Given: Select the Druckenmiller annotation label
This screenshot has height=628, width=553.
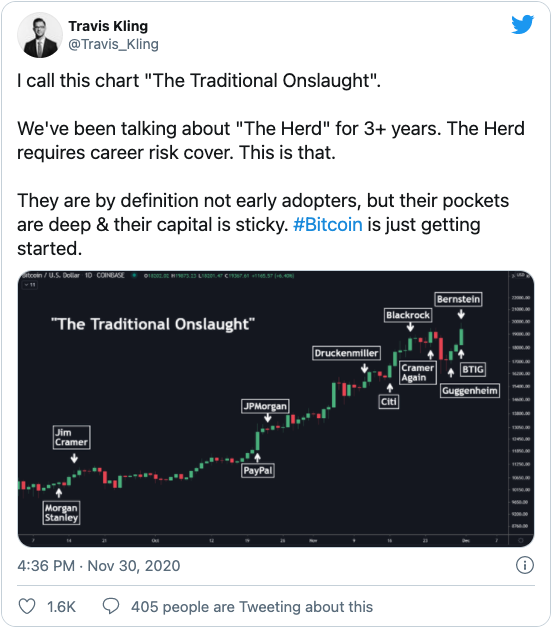Looking at the screenshot, I should pyautogui.click(x=346, y=353).
